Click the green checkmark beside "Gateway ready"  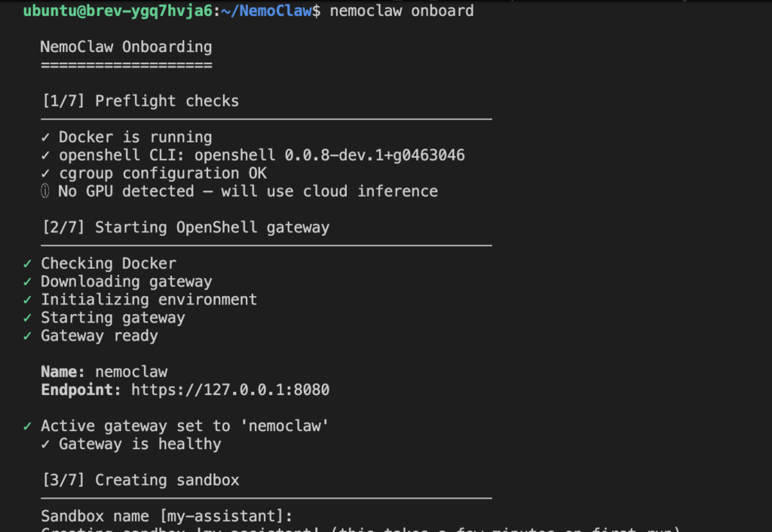(x=27, y=335)
